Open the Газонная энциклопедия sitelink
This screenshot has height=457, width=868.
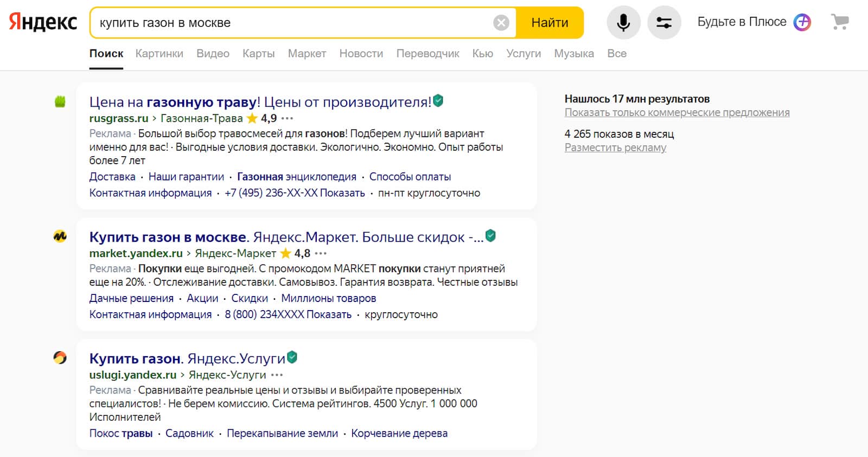point(297,177)
